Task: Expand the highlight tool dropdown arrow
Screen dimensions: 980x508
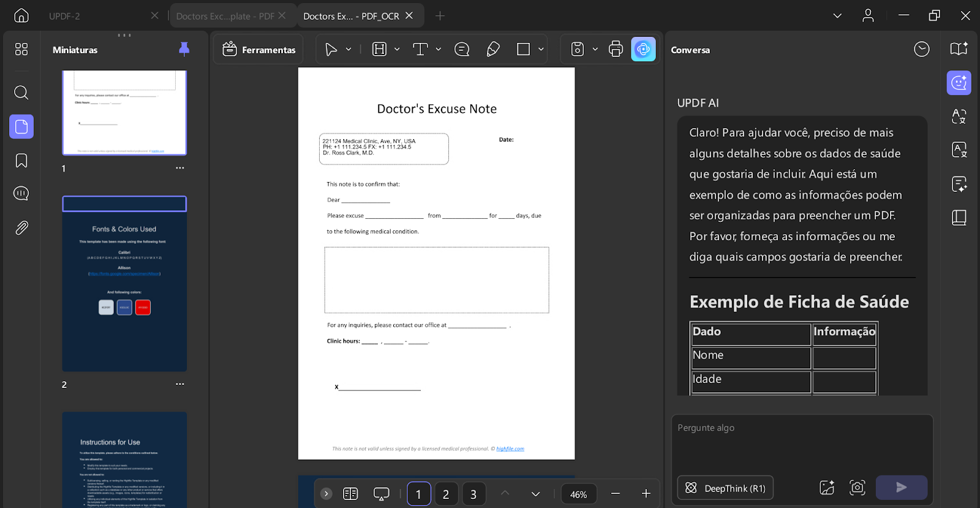Action: tap(397, 49)
